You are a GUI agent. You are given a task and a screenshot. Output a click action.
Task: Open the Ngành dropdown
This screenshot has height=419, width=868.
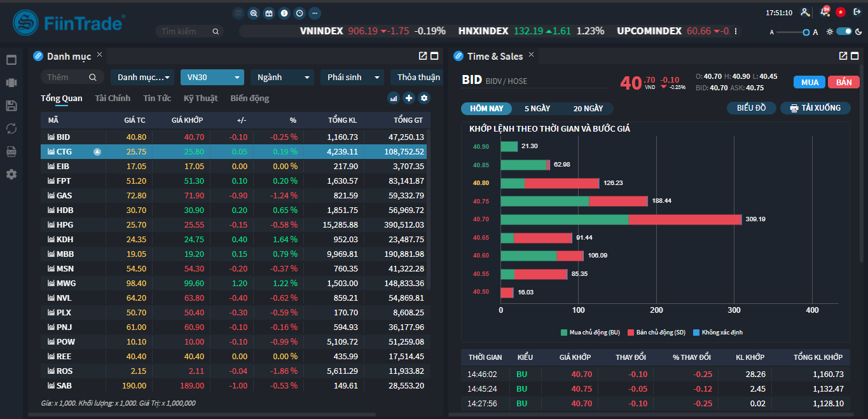pyautogui.click(x=282, y=76)
